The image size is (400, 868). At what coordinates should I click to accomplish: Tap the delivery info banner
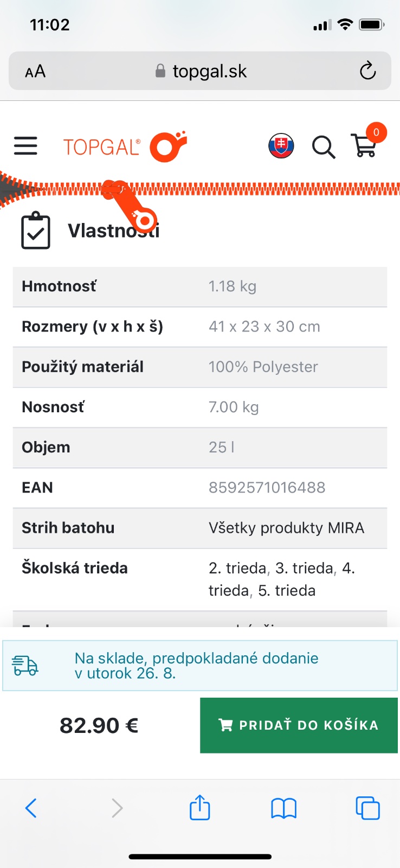pyautogui.click(x=200, y=666)
